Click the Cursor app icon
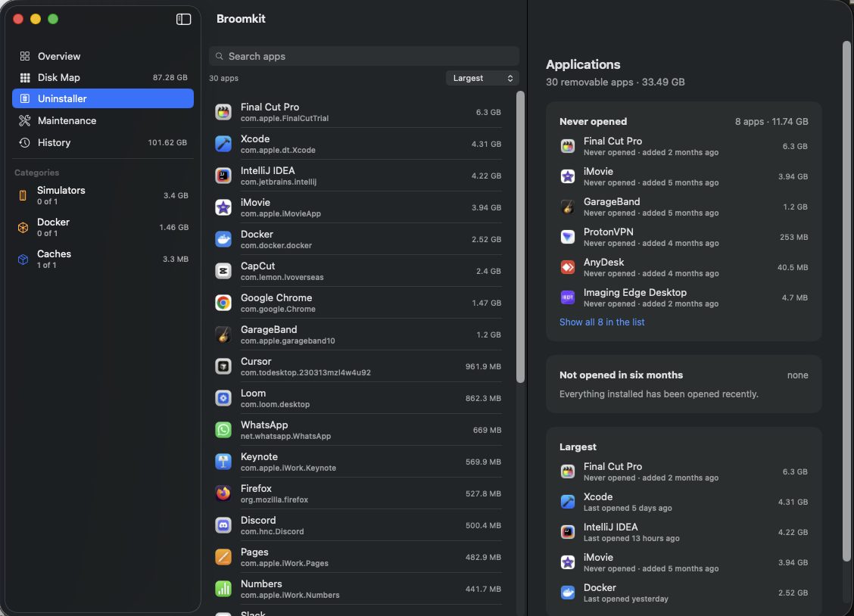Viewport: 854px width, 616px height. click(223, 366)
